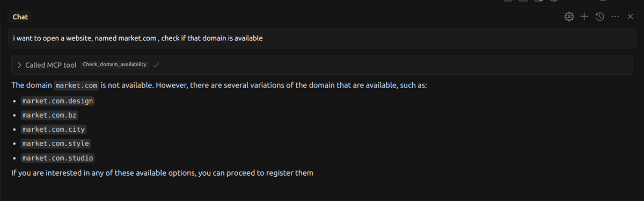Click the inline market.com code text
This screenshot has width=644, height=201.
click(x=76, y=86)
